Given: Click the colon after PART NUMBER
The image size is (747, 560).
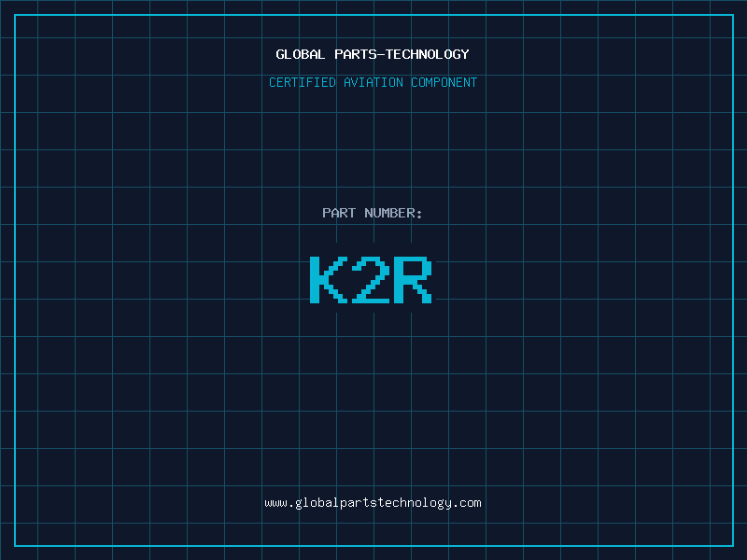Looking at the screenshot, I should 419,213.
